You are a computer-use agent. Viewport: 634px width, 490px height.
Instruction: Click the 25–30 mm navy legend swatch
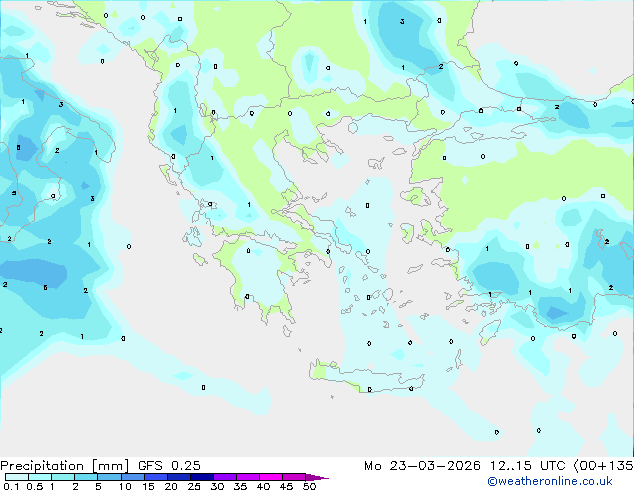coord(201,477)
